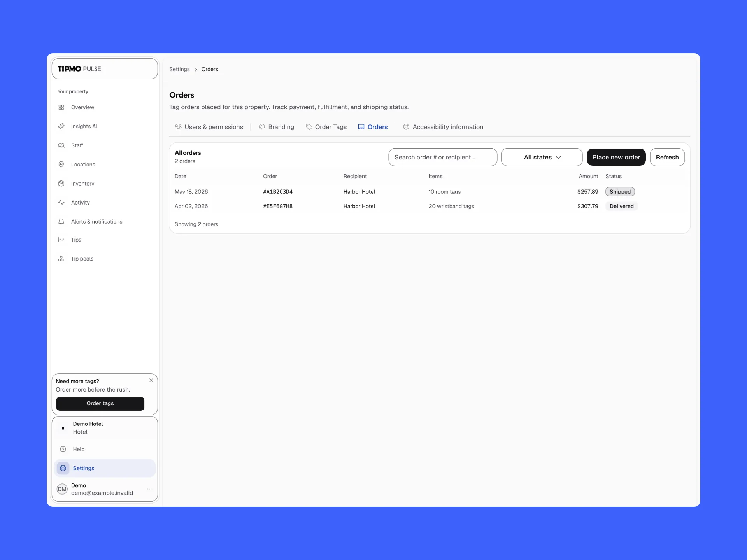Click the Alerts bell icon

pos(61,222)
